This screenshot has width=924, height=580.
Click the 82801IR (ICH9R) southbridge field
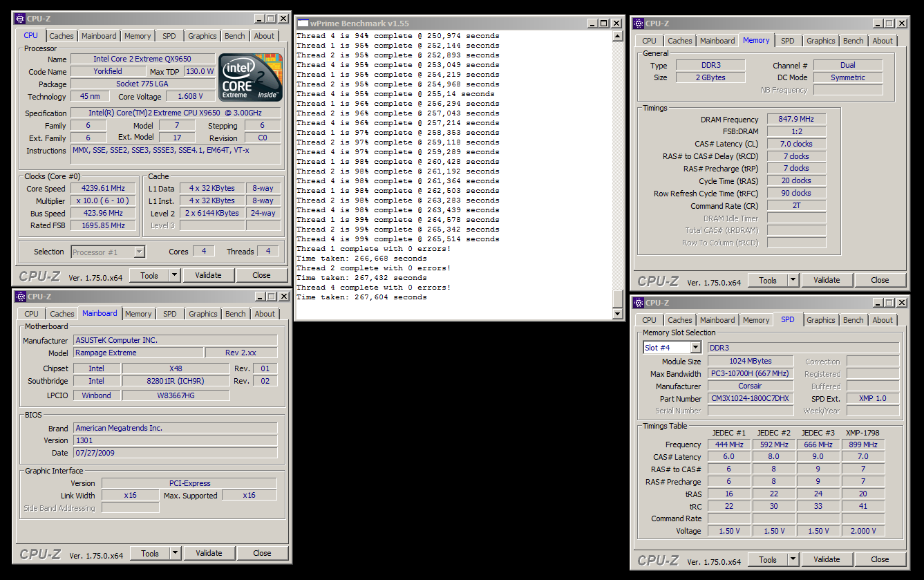(176, 381)
